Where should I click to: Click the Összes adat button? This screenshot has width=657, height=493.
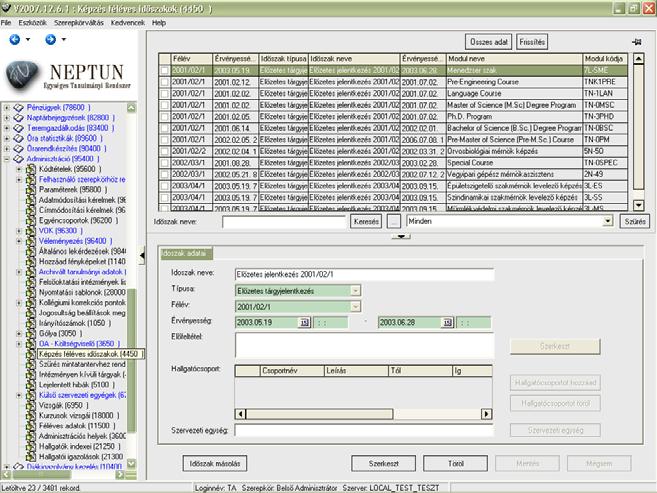coord(489,42)
